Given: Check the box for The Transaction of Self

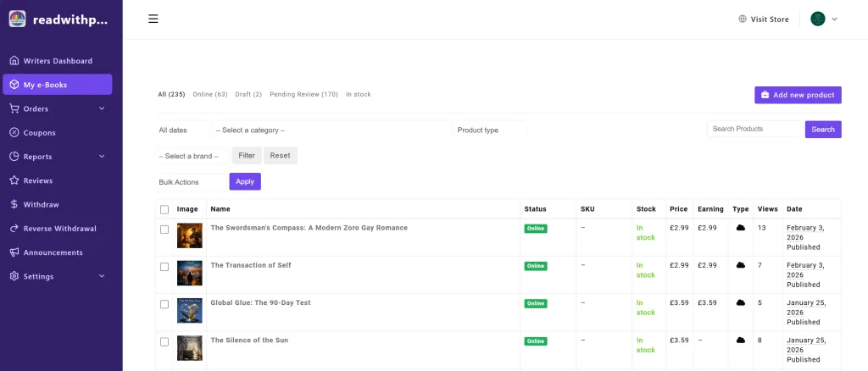Looking at the screenshot, I should (x=164, y=267).
